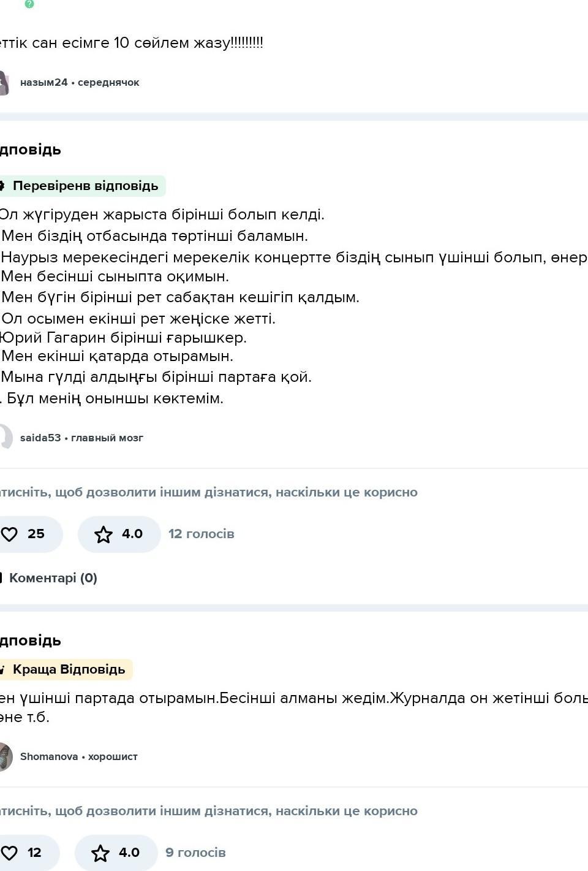Click the green question mark icon
The image size is (588, 871).
tap(29, 4)
